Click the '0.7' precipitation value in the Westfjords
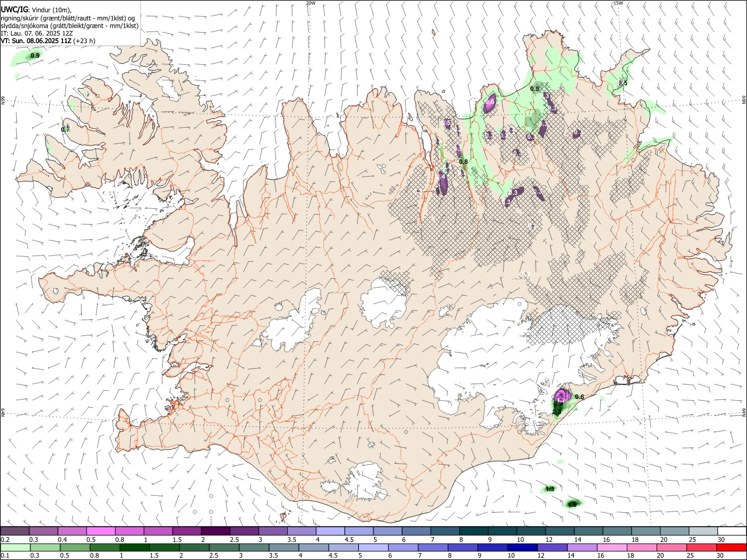 (65, 129)
